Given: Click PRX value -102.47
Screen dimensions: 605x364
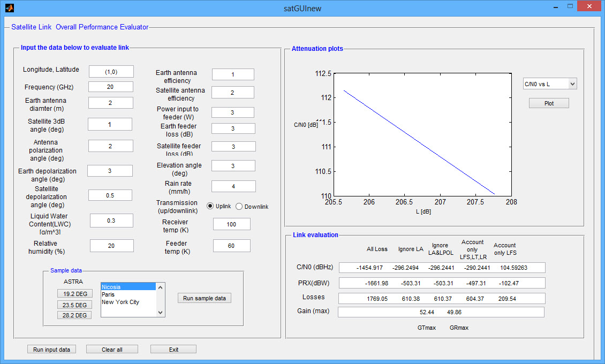Looking at the screenshot, I should coord(509,283).
